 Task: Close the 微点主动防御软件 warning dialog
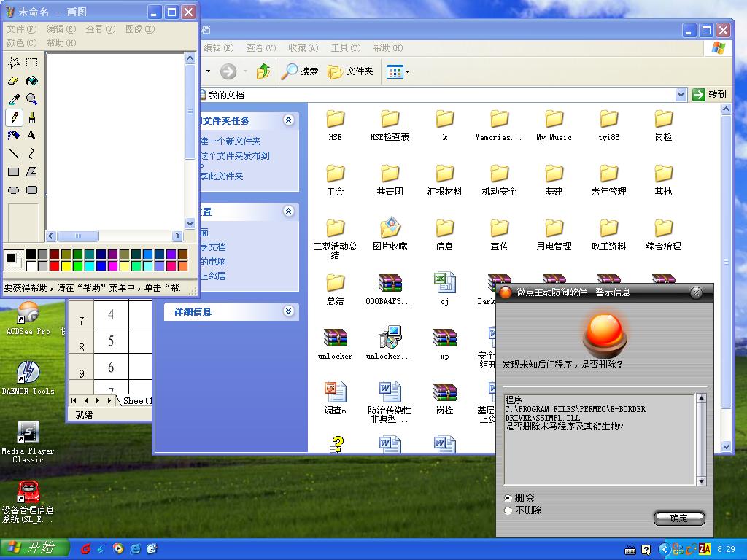[x=696, y=292]
